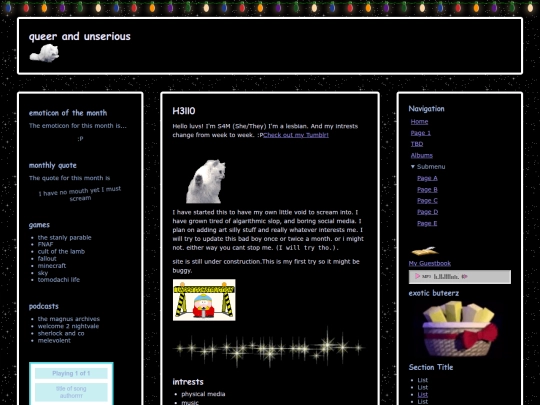Click 'fallout' in the games list

click(47, 259)
